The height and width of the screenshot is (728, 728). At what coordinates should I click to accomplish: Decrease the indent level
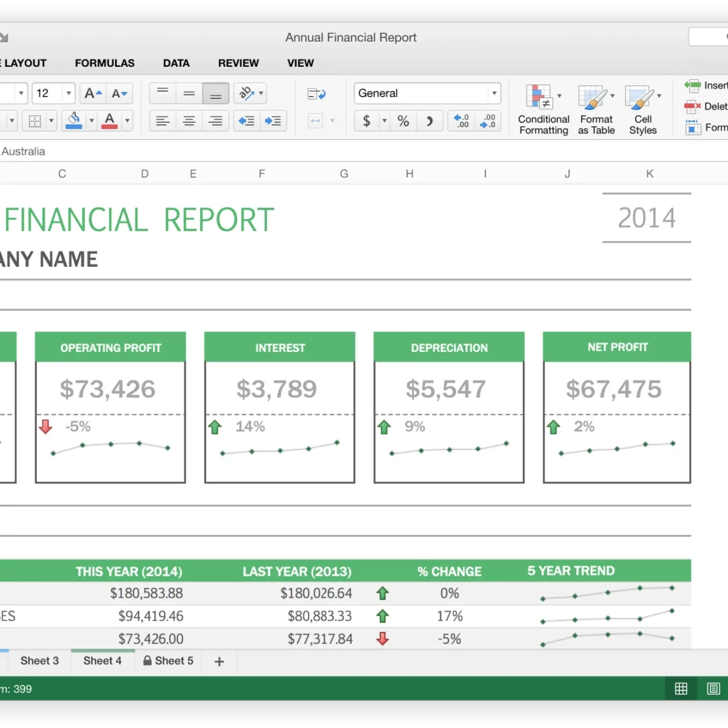[x=246, y=121]
